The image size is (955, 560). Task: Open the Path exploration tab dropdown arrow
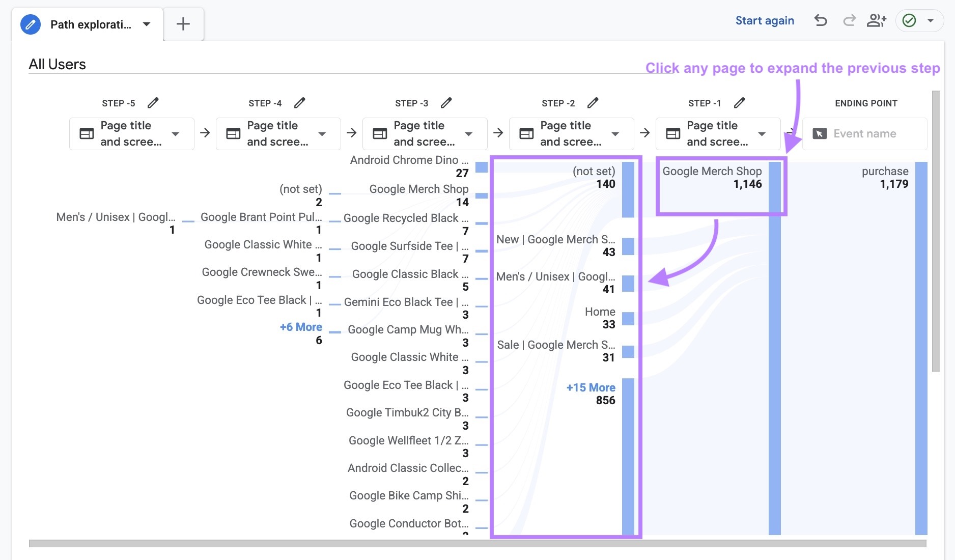pyautogui.click(x=147, y=24)
